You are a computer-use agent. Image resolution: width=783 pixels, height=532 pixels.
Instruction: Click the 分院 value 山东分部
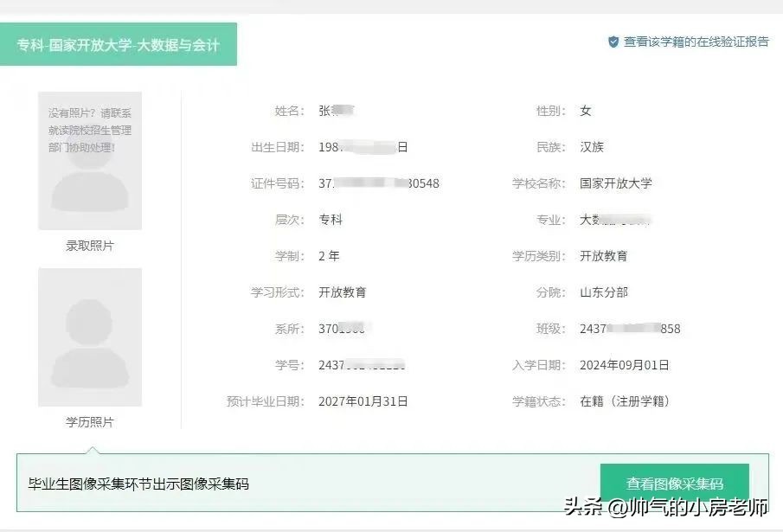tap(604, 292)
